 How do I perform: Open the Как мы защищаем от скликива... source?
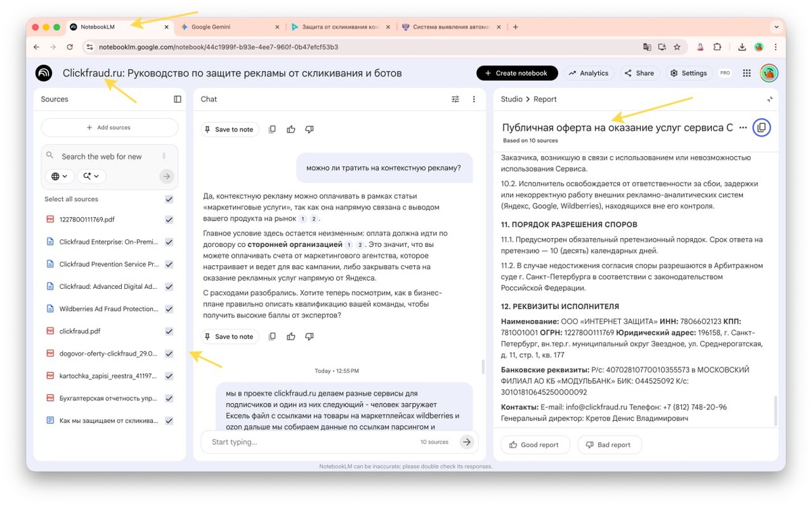[109, 421]
